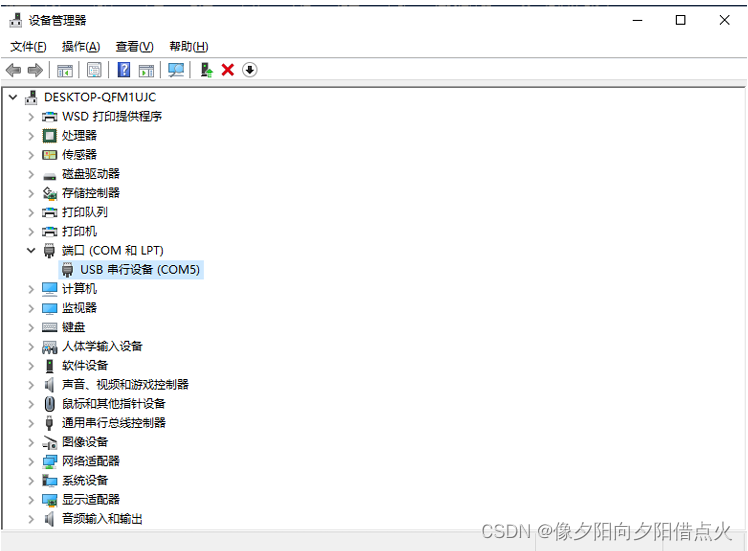Click the Properties toolbar icon

click(94, 70)
